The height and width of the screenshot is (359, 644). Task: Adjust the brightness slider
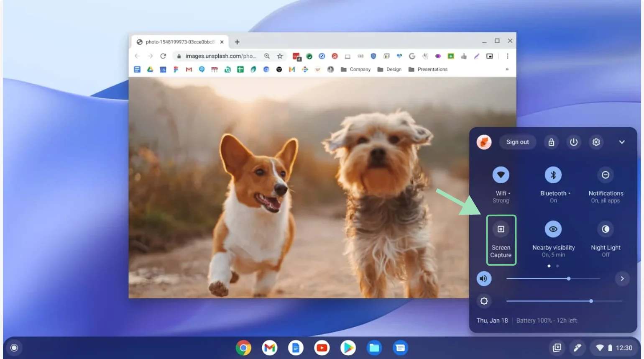(x=591, y=301)
